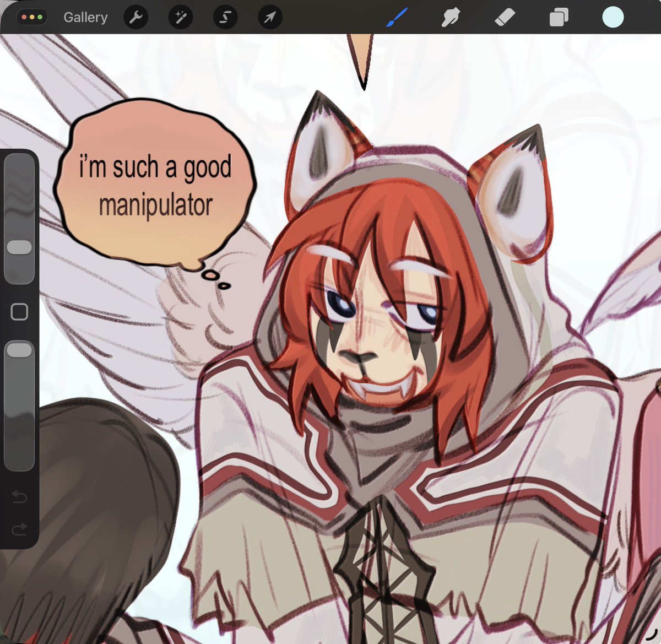Screen dimensions: 661x644
Task: Open the Layers panel
Action: [x=559, y=18]
